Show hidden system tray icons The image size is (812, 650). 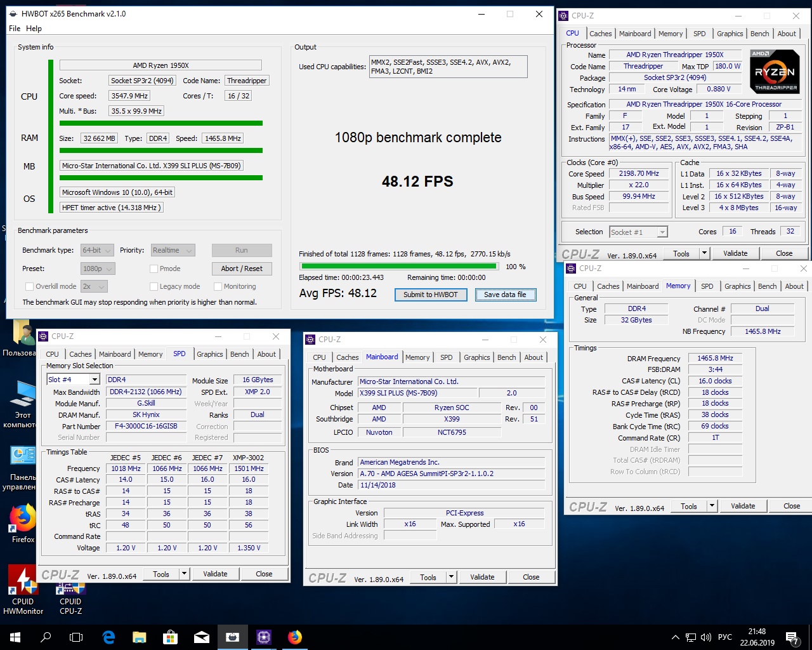(x=675, y=637)
